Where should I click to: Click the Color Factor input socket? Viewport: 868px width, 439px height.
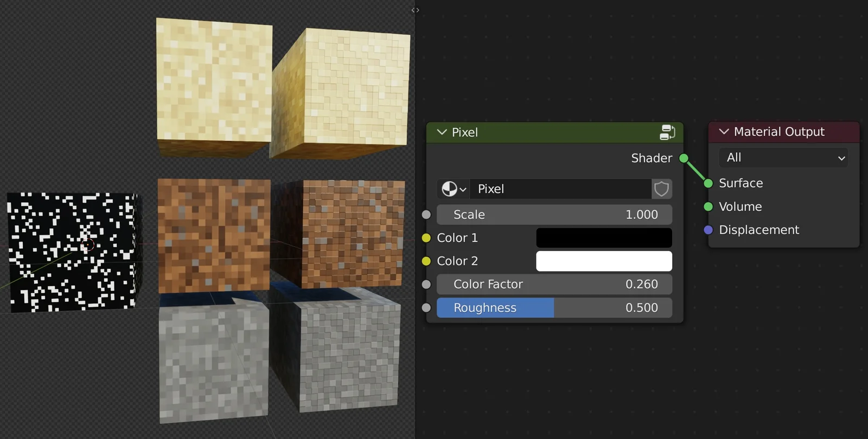pyautogui.click(x=426, y=285)
